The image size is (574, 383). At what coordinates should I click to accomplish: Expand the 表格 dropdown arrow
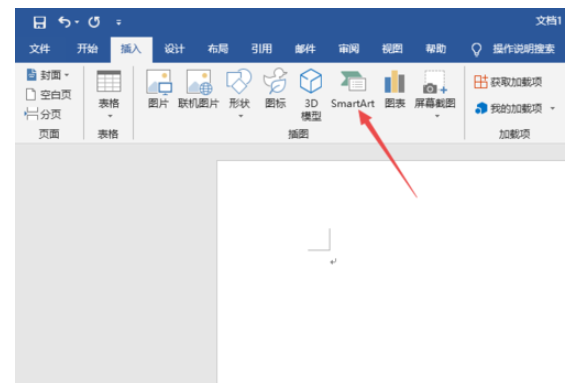(x=109, y=116)
